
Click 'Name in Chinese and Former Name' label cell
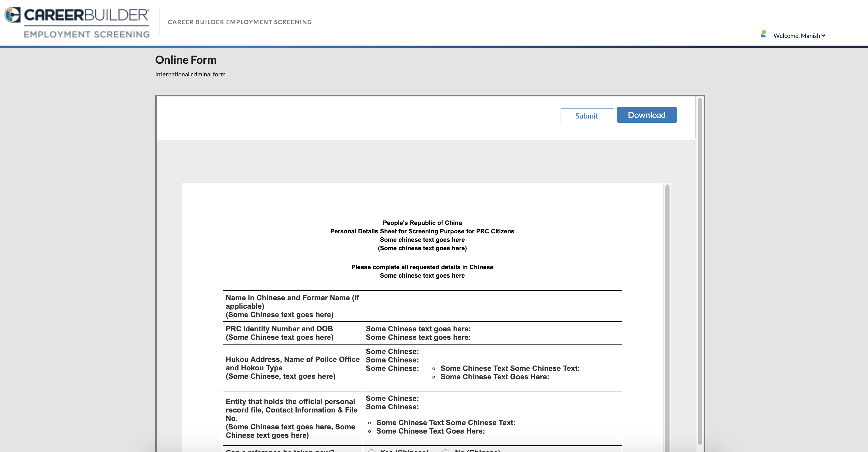[292, 306]
